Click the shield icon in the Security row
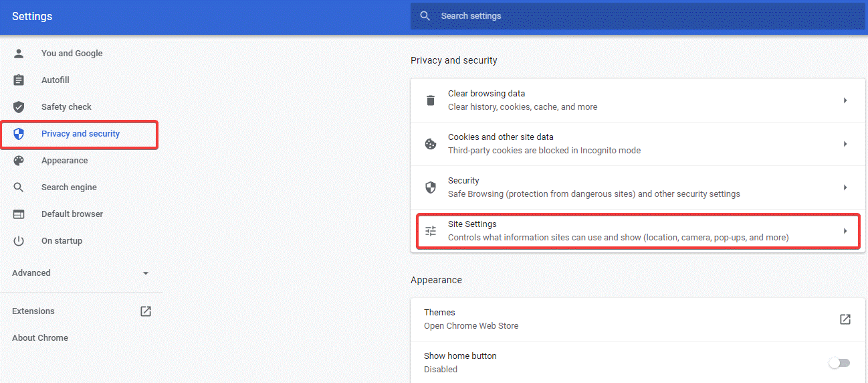Image resolution: width=868 pixels, height=383 pixels. (431, 187)
